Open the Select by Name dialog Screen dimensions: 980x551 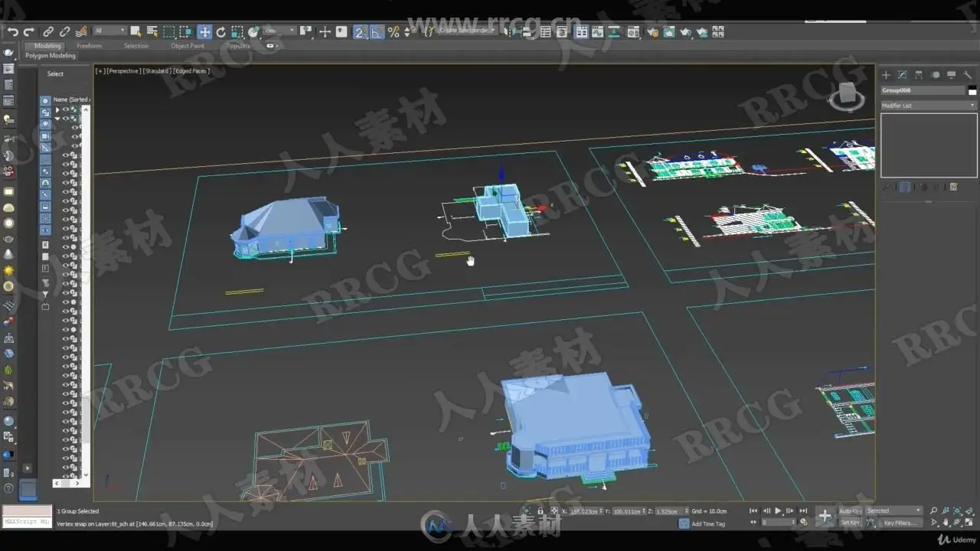(x=152, y=32)
